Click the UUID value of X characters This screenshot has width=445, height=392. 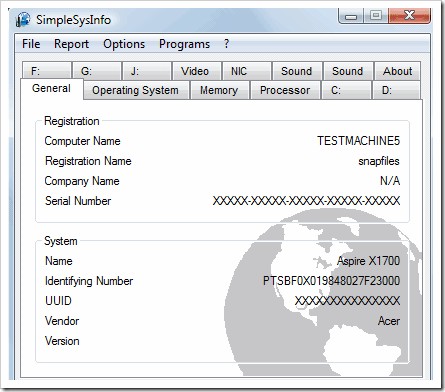pyautogui.click(x=347, y=301)
